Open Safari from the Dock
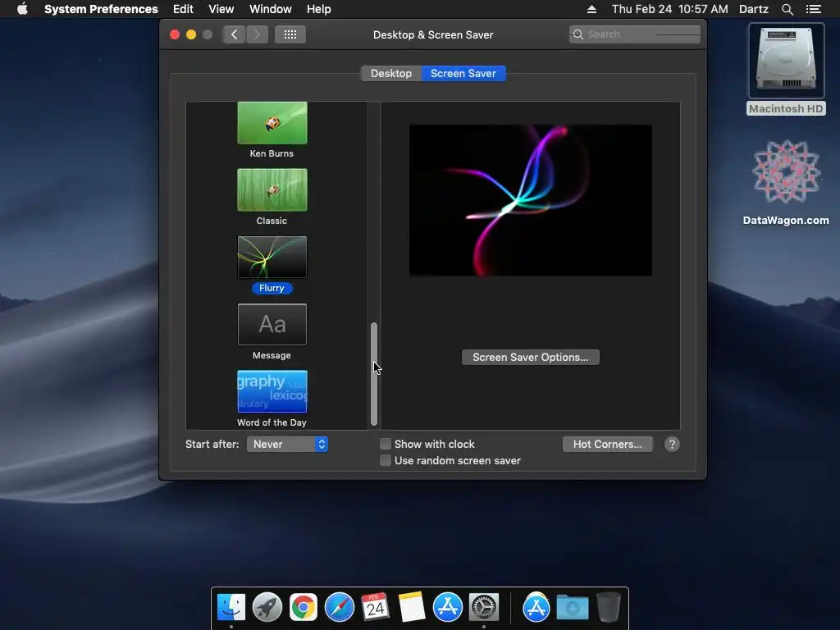840x630 pixels. pos(339,607)
